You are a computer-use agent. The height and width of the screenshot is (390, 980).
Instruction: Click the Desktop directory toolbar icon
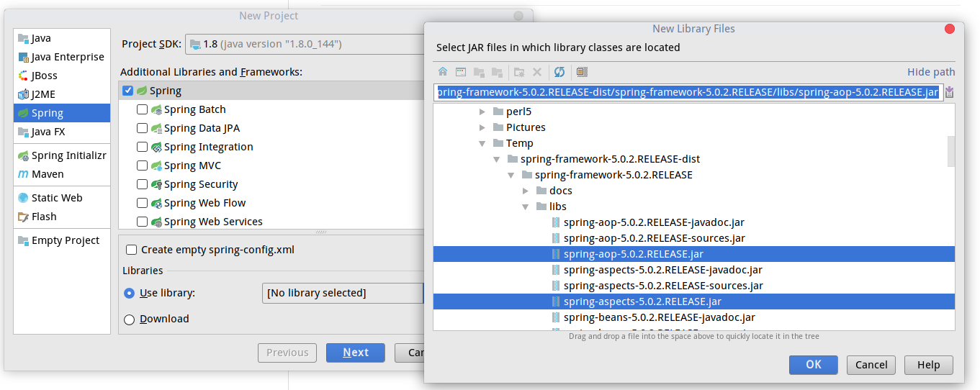461,72
